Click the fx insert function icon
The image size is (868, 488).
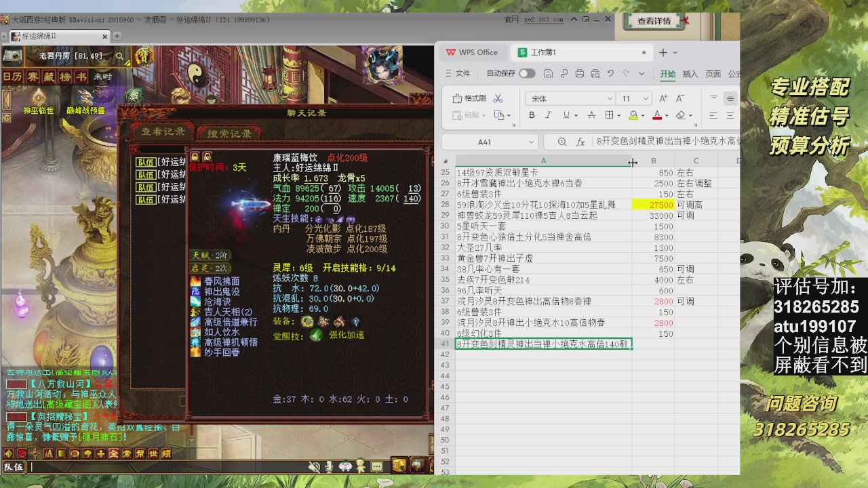click(x=580, y=142)
